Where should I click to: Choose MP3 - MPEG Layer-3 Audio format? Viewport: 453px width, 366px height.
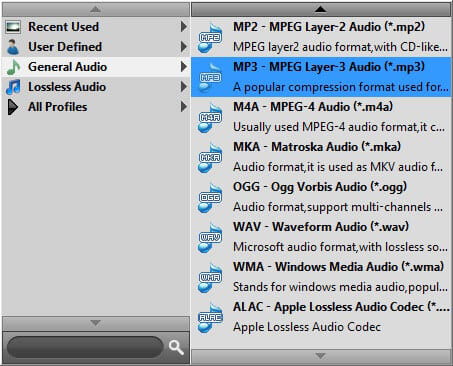321,77
